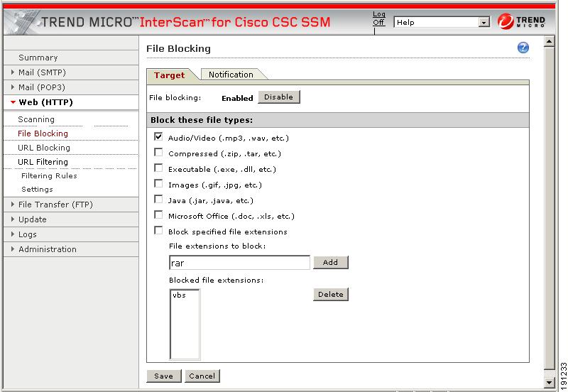568x392 pixels.
Task: Check the Microsoft Office file type checkbox
Action: 158,214
